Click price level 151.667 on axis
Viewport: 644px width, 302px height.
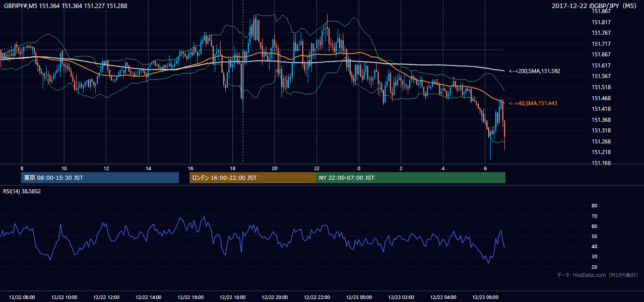pyautogui.click(x=601, y=55)
